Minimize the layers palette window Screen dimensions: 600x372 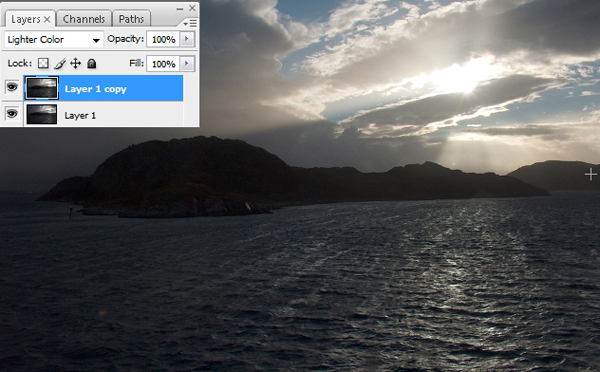(180, 8)
